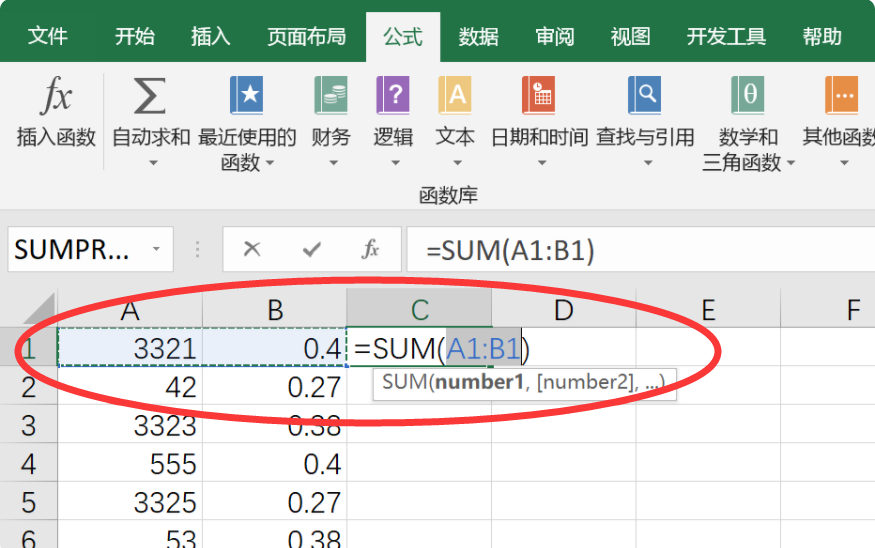Click cell B4 containing 0.4
875x548 pixels.
coord(275,463)
